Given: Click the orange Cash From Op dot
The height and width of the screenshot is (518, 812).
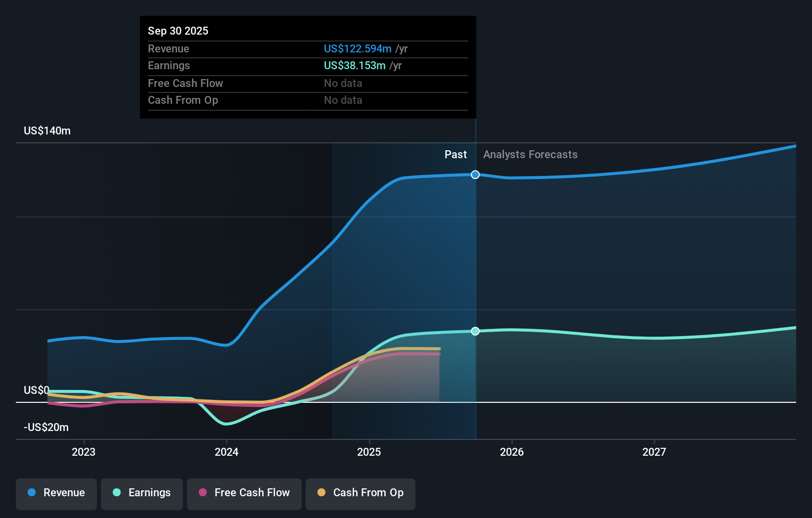Looking at the screenshot, I should [x=321, y=493].
